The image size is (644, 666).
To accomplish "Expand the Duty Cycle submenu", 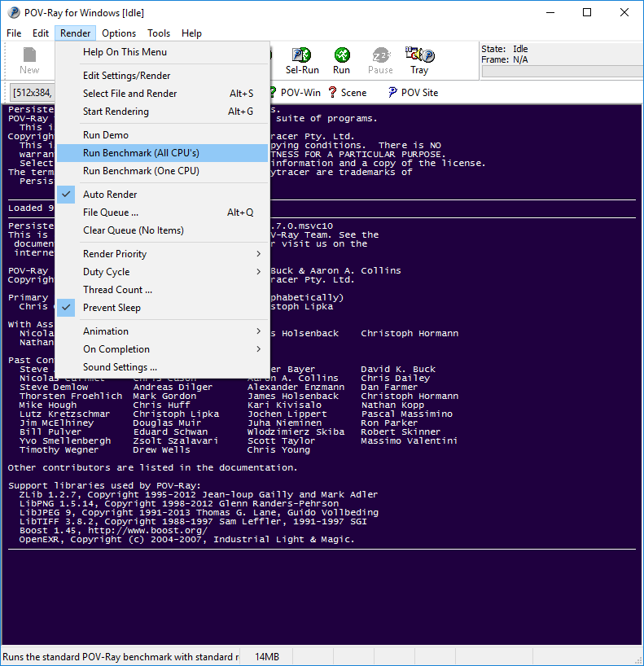I will [x=163, y=272].
